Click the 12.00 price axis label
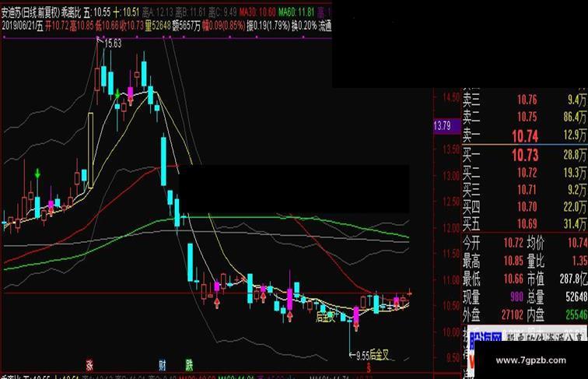588x379 pixels. [x=450, y=228]
